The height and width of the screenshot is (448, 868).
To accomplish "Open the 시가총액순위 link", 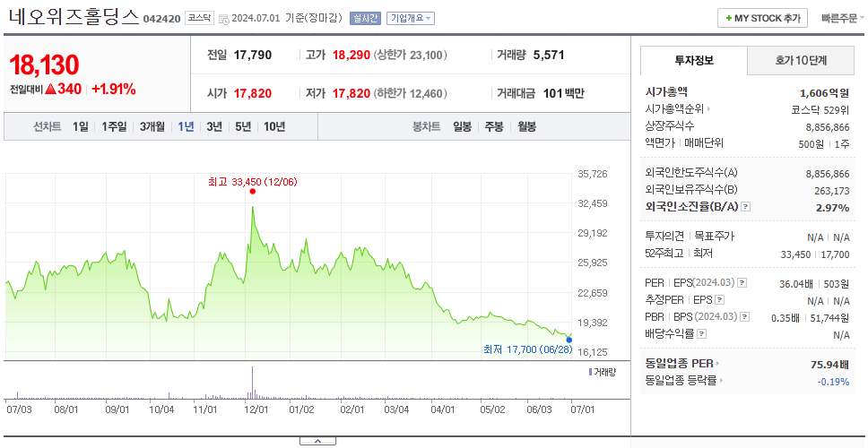I will tap(678, 109).
